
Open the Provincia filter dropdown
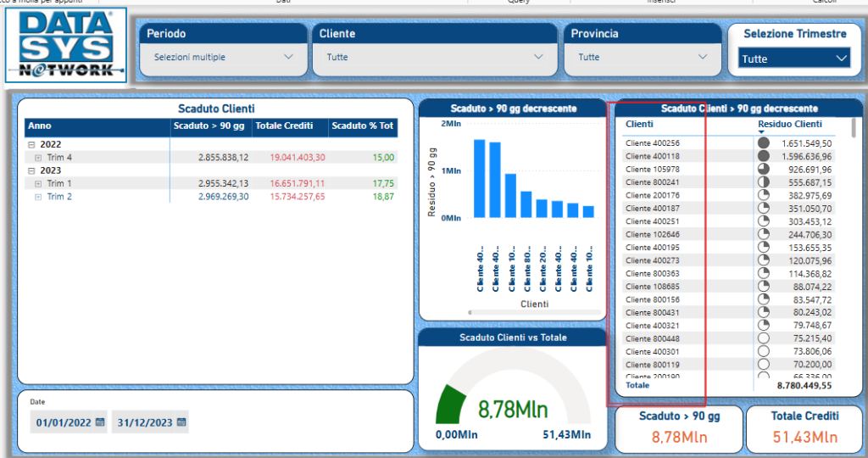pyautogui.click(x=702, y=57)
